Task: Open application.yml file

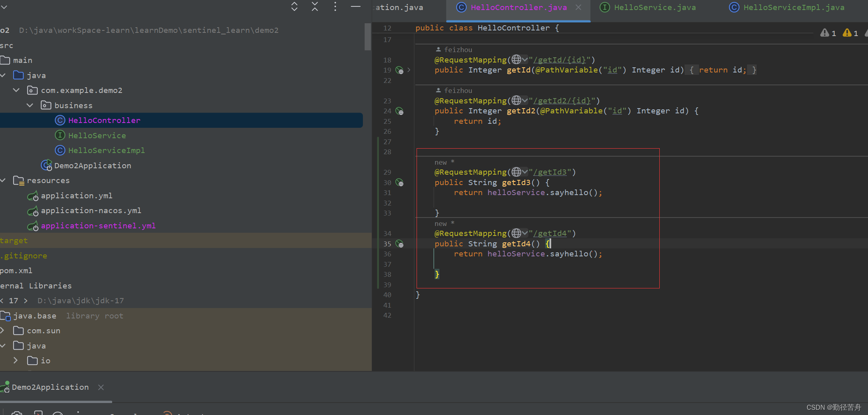Action: [x=77, y=196]
